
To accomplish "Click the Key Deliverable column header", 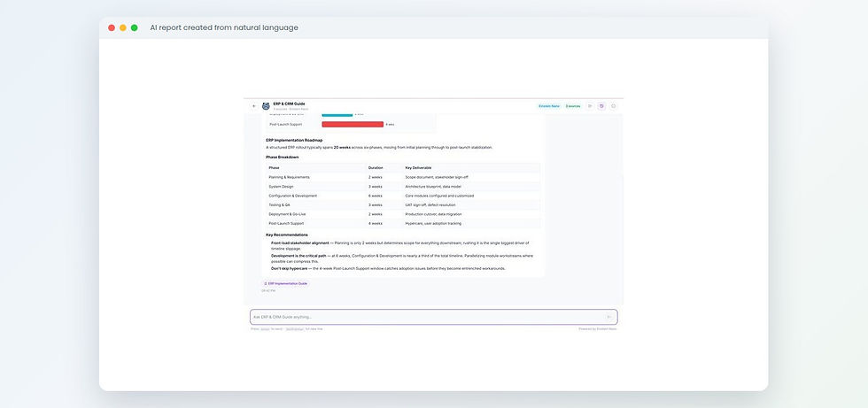I will 418,167.
